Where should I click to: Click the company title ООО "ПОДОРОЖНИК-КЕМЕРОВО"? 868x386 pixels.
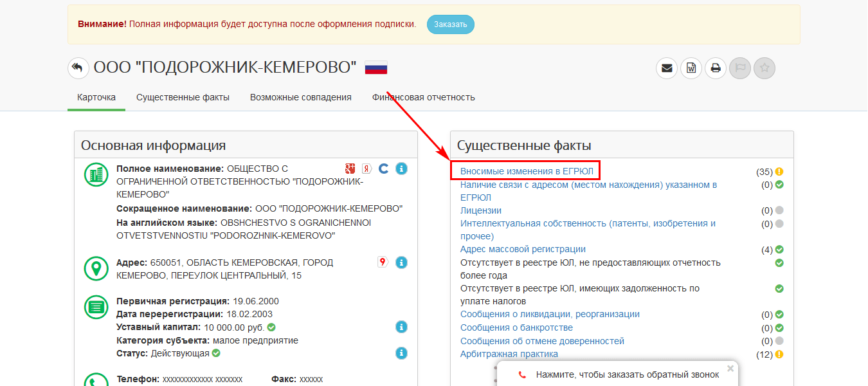pos(225,68)
